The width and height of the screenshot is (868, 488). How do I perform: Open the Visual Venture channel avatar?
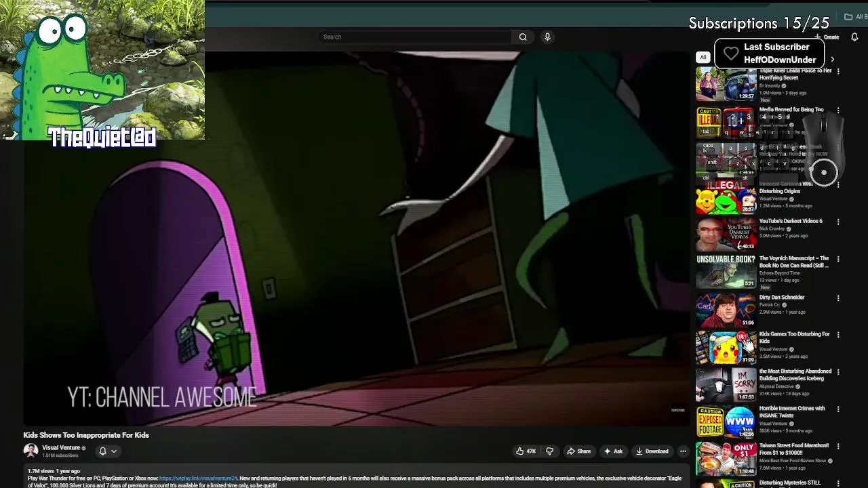(x=31, y=451)
